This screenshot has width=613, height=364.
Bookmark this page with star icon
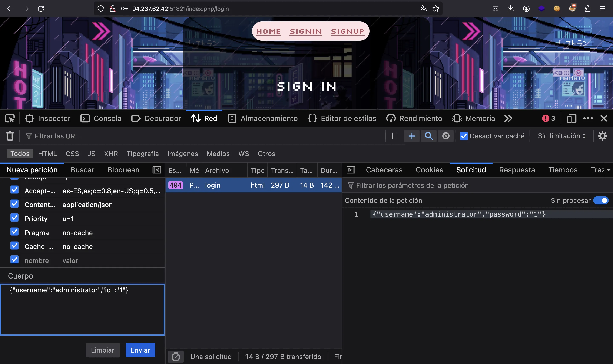(x=436, y=9)
